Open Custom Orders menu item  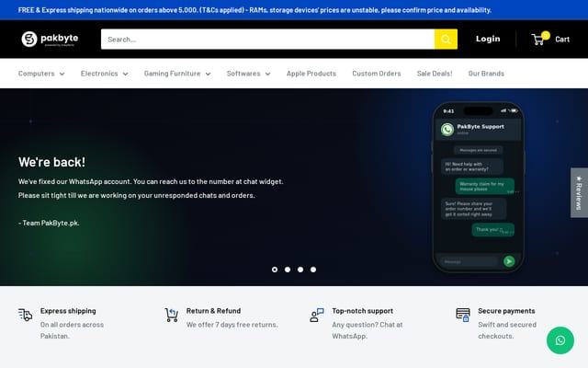377,74
